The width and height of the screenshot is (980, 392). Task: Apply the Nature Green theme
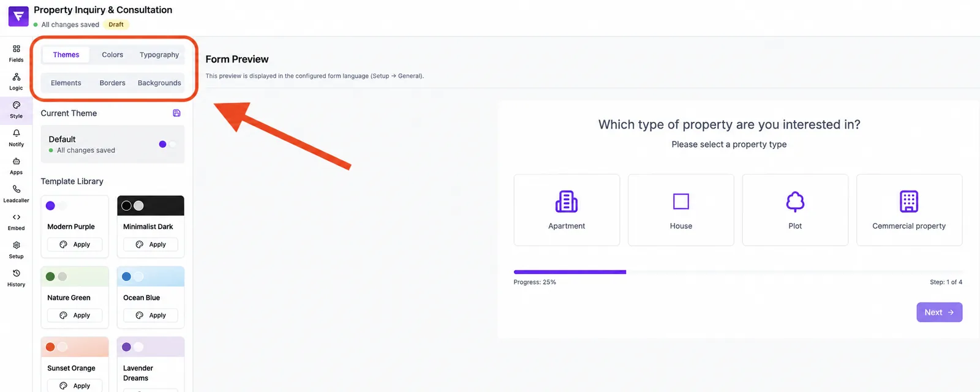pos(75,315)
